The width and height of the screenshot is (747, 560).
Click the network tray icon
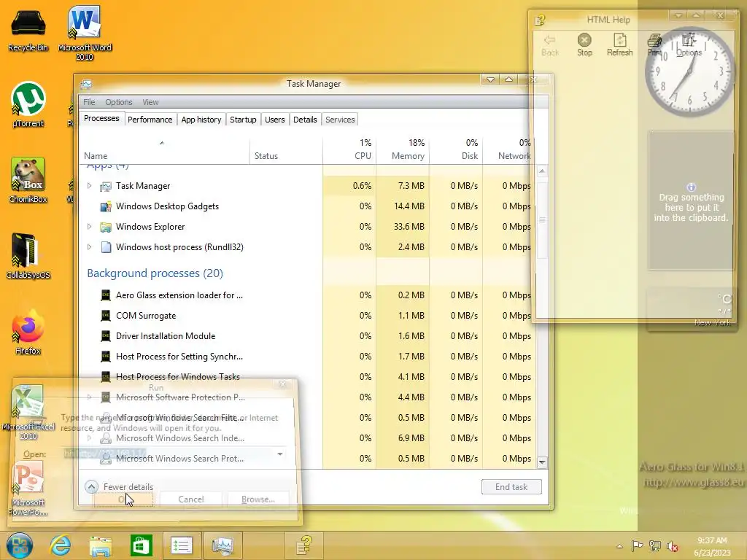click(x=655, y=545)
